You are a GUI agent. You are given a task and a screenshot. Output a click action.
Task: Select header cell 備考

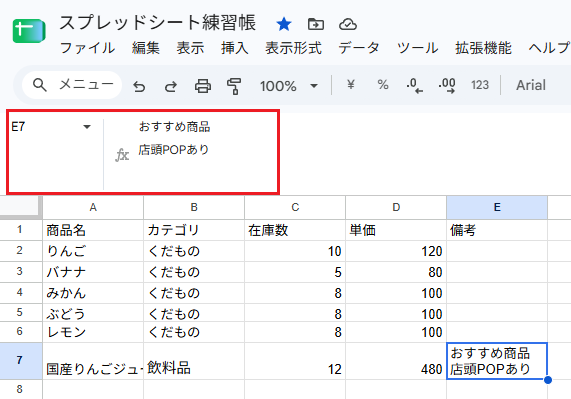[x=497, y=230]
